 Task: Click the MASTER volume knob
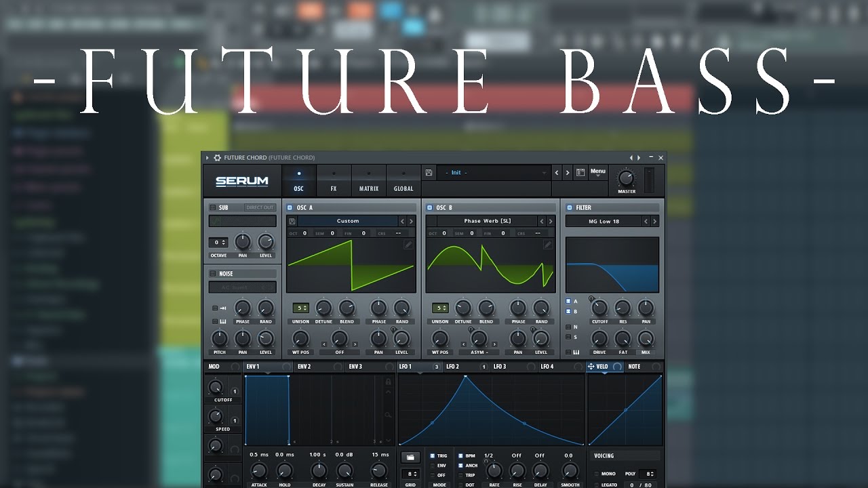[627, 178]
